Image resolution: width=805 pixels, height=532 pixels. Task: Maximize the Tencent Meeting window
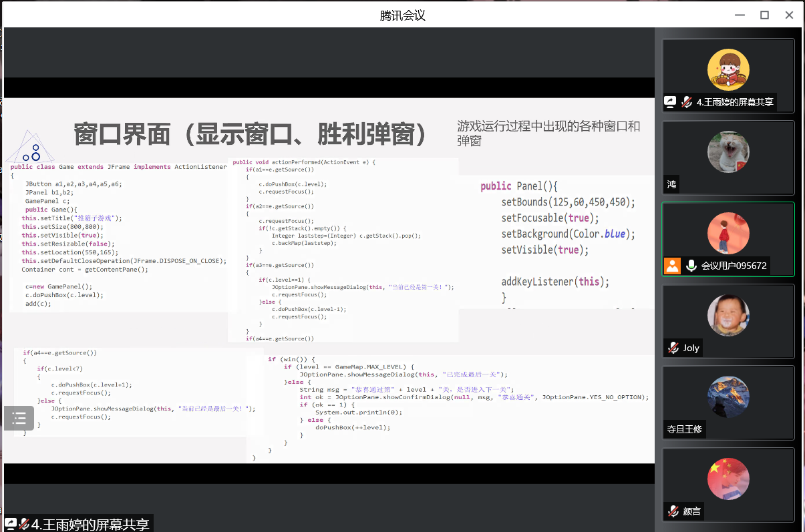(x=764, y=15)
